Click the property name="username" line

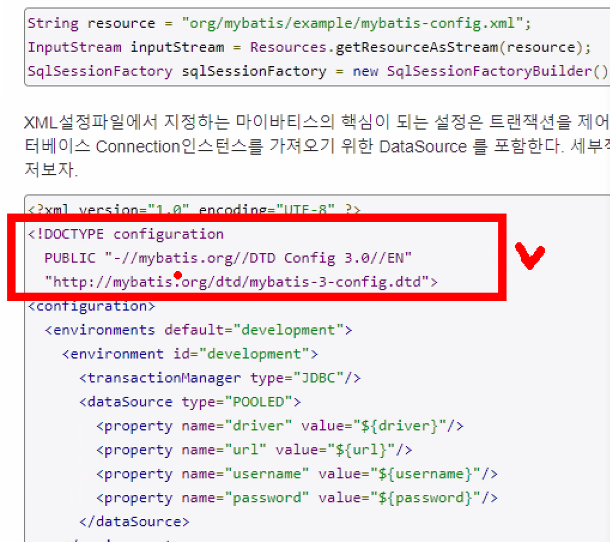(297, 474)
